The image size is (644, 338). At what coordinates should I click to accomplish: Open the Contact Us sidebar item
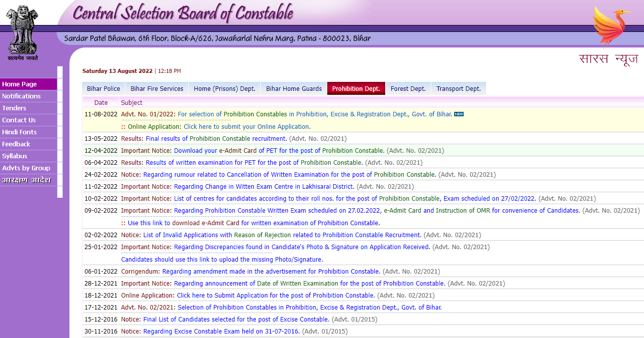click(x=19, y=120)
